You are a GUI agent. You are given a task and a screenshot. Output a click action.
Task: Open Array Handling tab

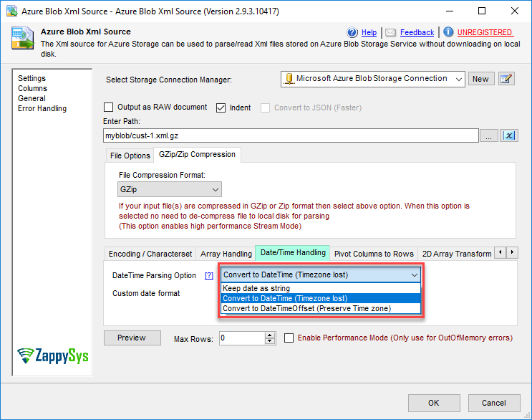(226, 254)
